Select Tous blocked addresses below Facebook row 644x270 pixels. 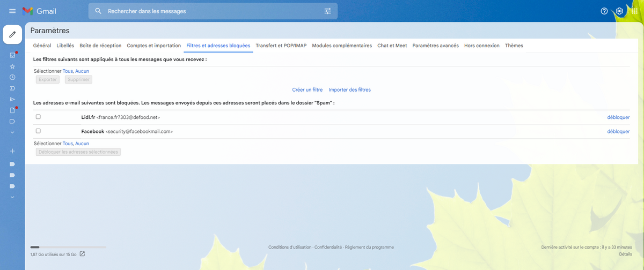click(68, 144)
